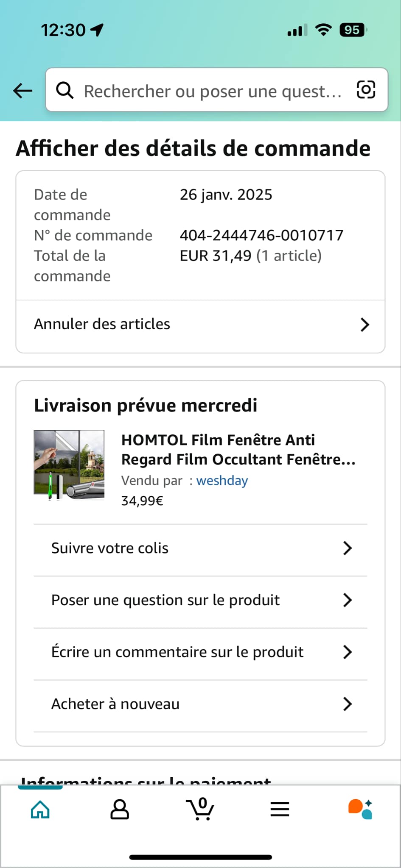
Task: Open the shopping cart icon
Action: pos(200,809)
